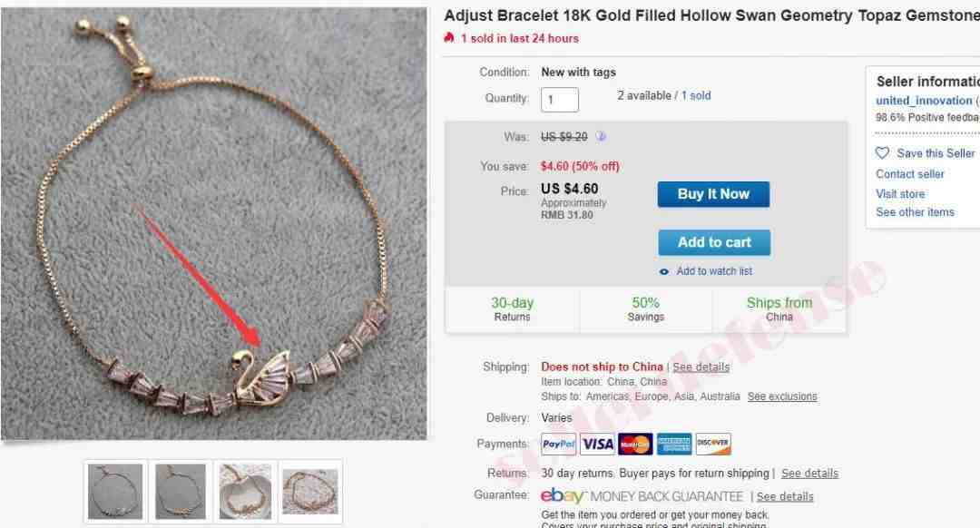The width and height of the screenshot is (980, 528).
Task: Click the American Express card icon
Action: [674, 445]
